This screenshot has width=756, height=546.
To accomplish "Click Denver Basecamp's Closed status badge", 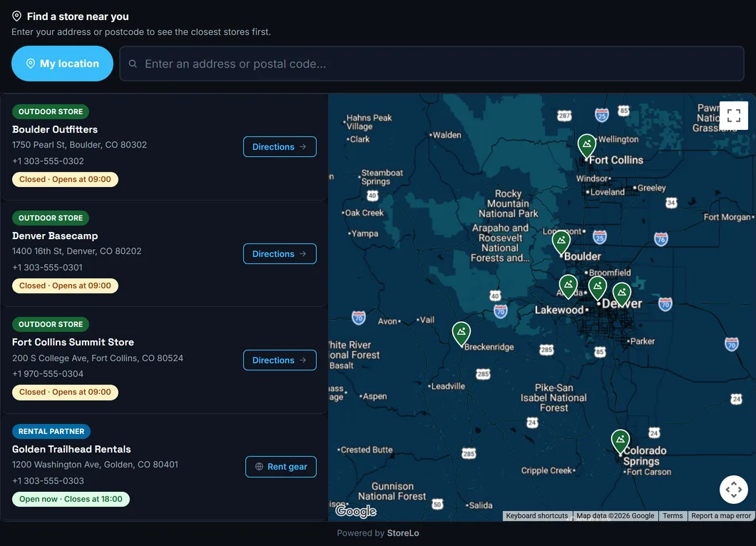I will [x=65, y=285].
